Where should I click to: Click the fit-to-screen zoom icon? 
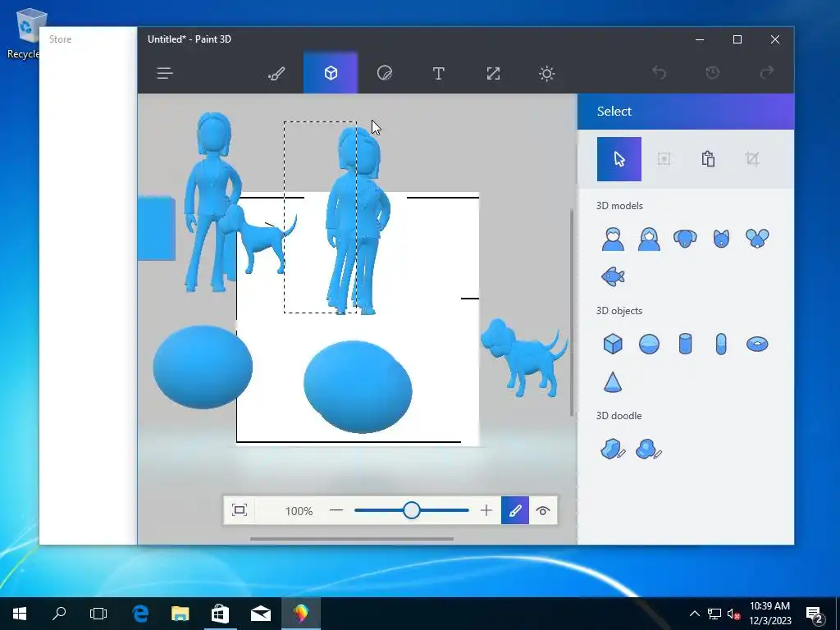click(x=240, y=510)
